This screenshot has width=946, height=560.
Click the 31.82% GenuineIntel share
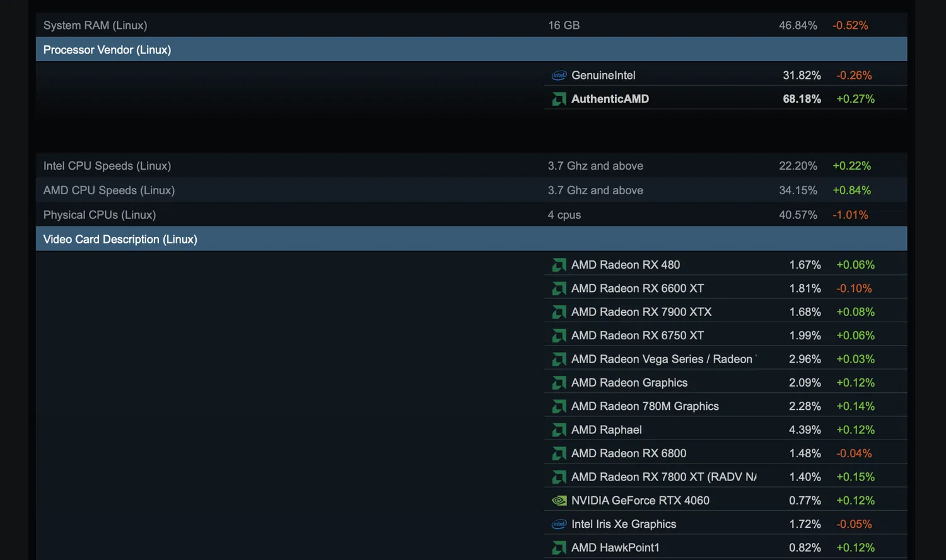click(802, 76)
